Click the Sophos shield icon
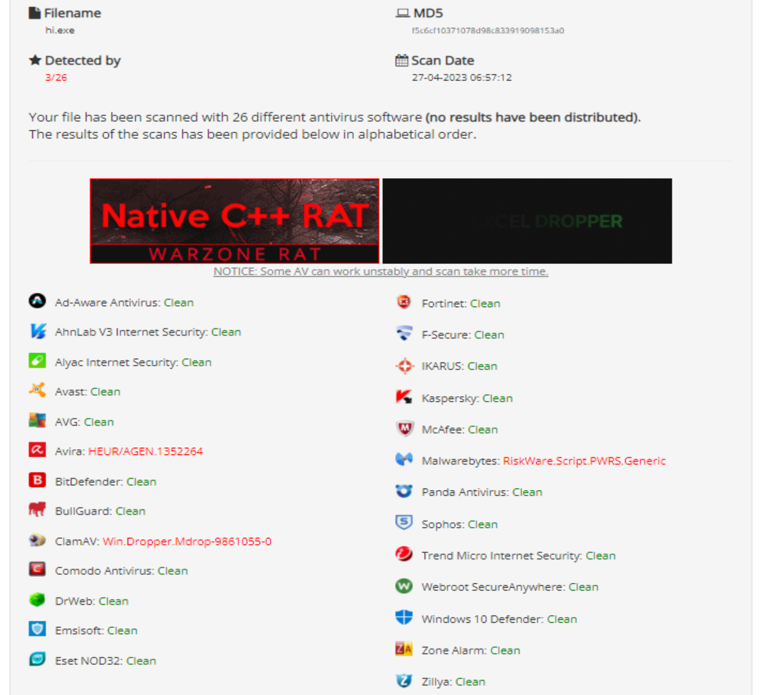This screenshot has height=695, width=784. [x=404, y=523]
